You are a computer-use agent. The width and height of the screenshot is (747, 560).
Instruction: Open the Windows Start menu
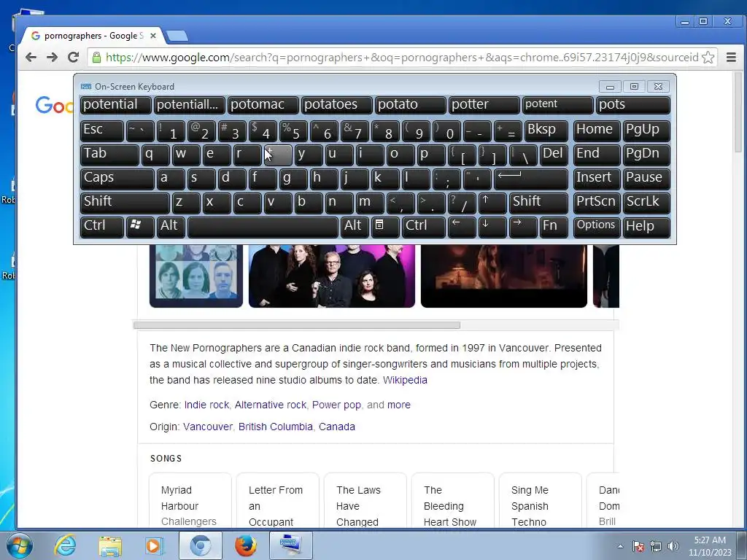click(x=19, y=545)
